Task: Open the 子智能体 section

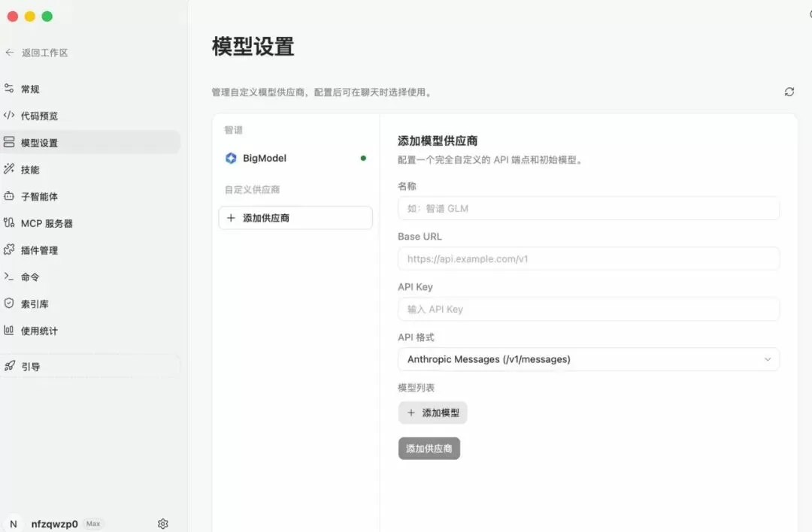Action: (x=90, y=197)
